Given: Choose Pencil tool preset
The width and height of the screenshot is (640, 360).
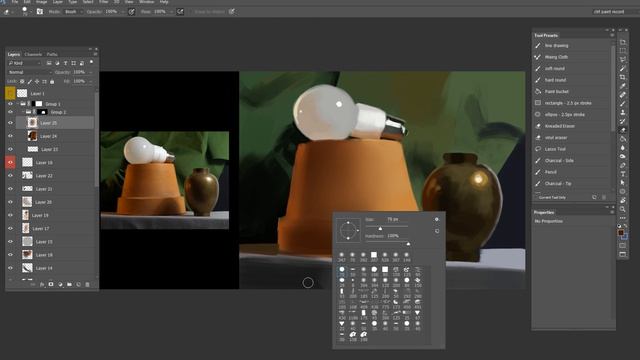Looking at the screenshot, I should 571,172.
